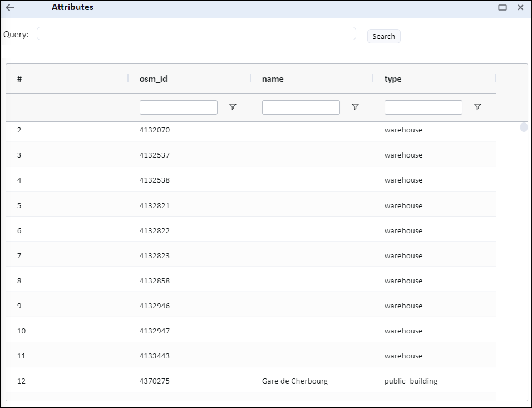
Task: Select row with osm_id 4132070
Action: 155,130
